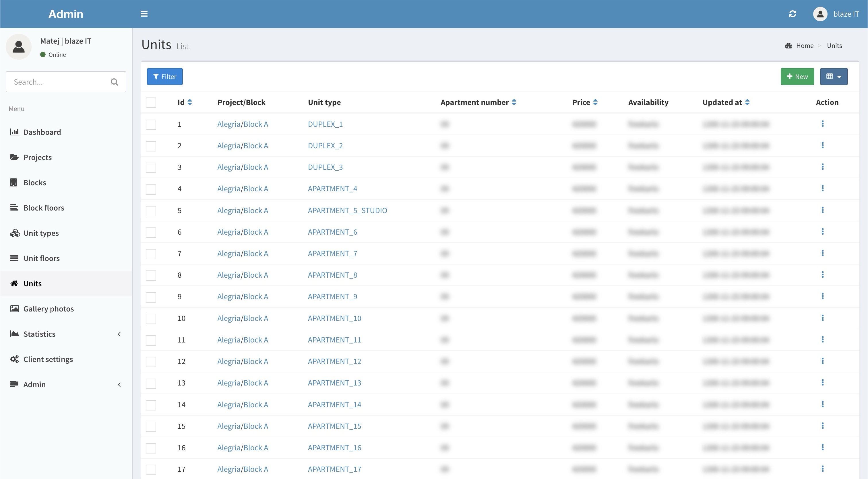Viewport: 868px width, 479px height.
Task: Expand the Admin sidebar section
Action: click(x=34, y=384)
